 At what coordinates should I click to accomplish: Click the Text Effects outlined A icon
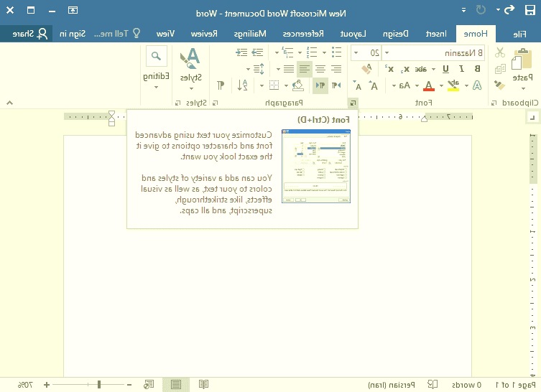[x=477, y=85]
